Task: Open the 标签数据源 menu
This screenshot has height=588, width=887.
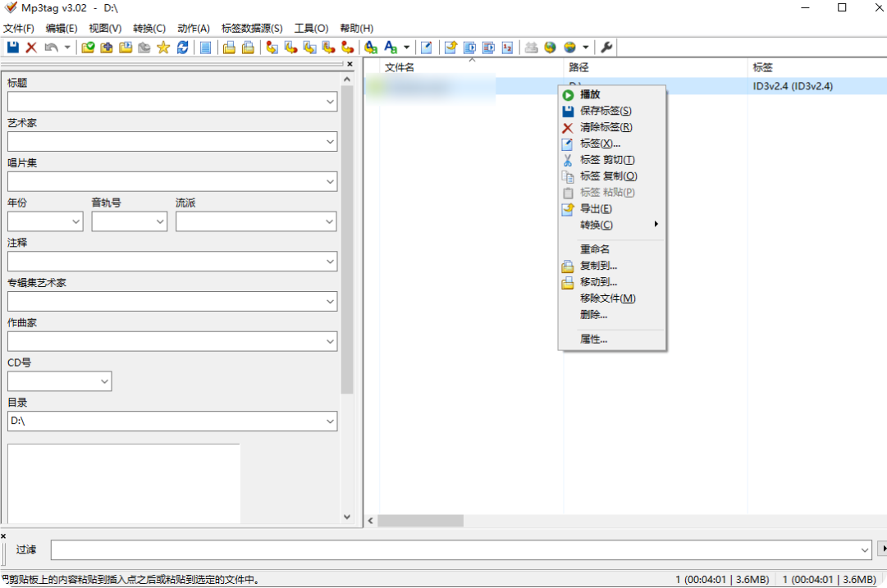Action: pos(250,27)
